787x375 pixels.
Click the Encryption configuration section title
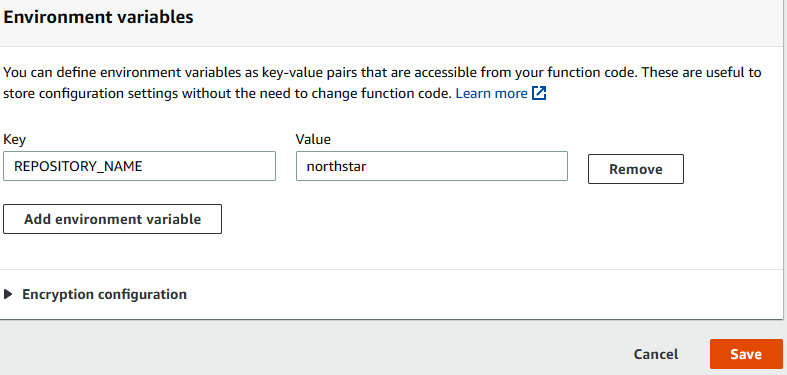[x=104, y=294]
